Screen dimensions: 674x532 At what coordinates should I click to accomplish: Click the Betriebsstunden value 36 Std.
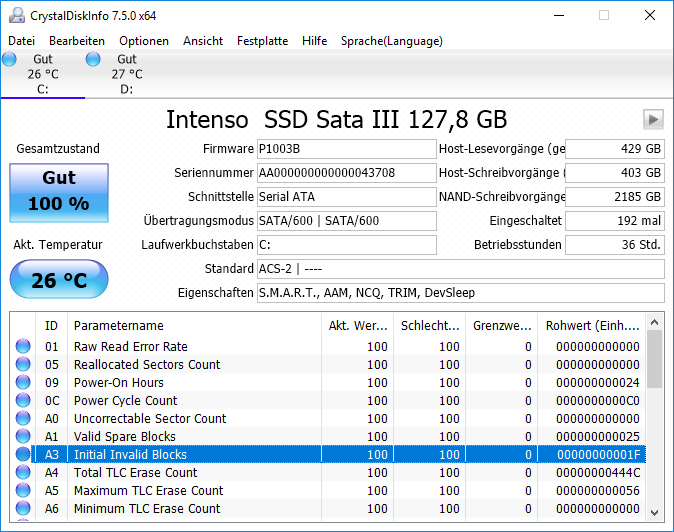tap(615, 245)
